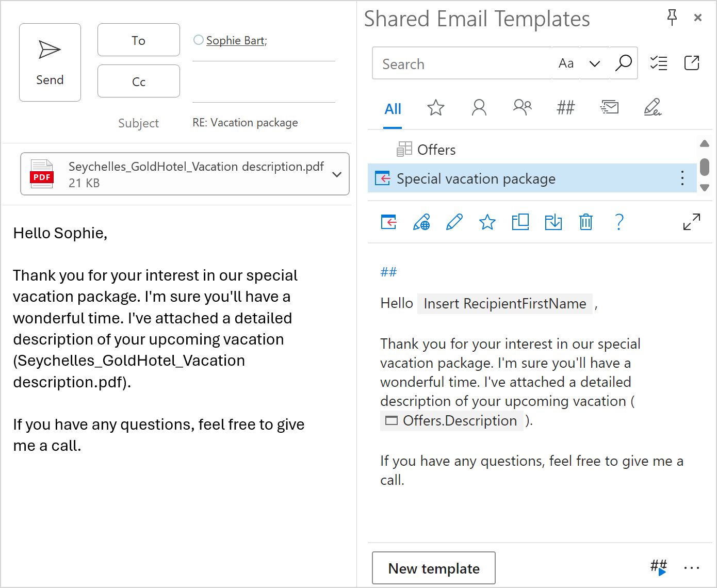This screenshot has height=588, width=717.
Task: Click the Offers.Description dataset macro
Action: pyautogui.click(x=452, y=420)
